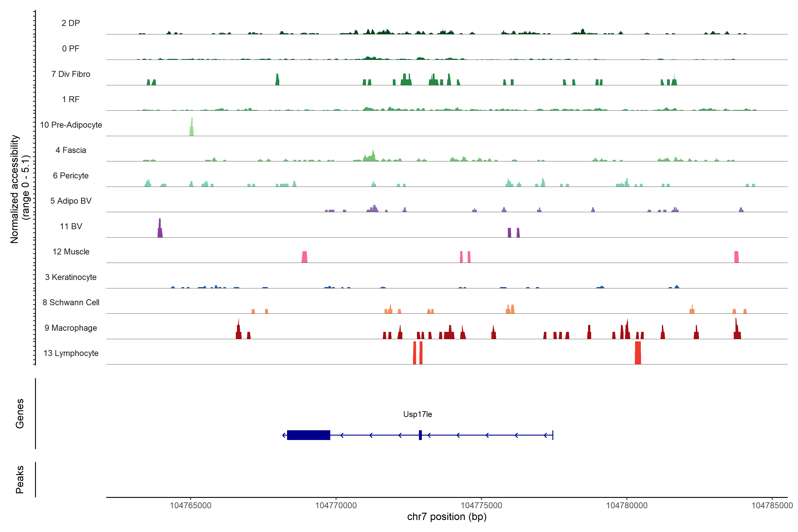
Task: Click the 4 Fascia tallest green peak
Action: point(373,156)
